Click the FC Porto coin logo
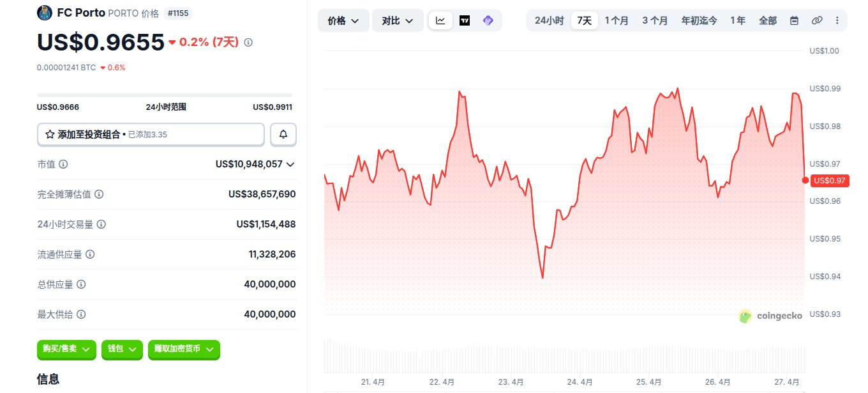This screenshot has width=868, height=393. pyautogui.click(x=45, y=13)
